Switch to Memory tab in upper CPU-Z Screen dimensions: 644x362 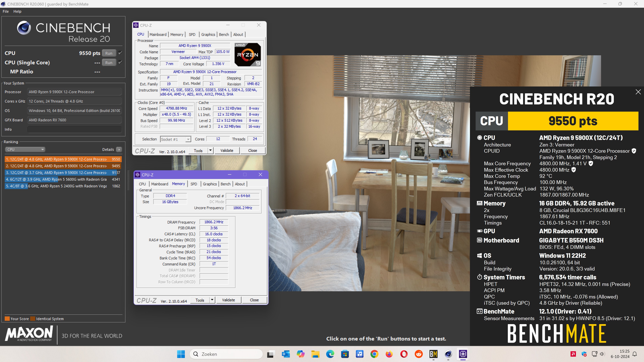point(177,35)
